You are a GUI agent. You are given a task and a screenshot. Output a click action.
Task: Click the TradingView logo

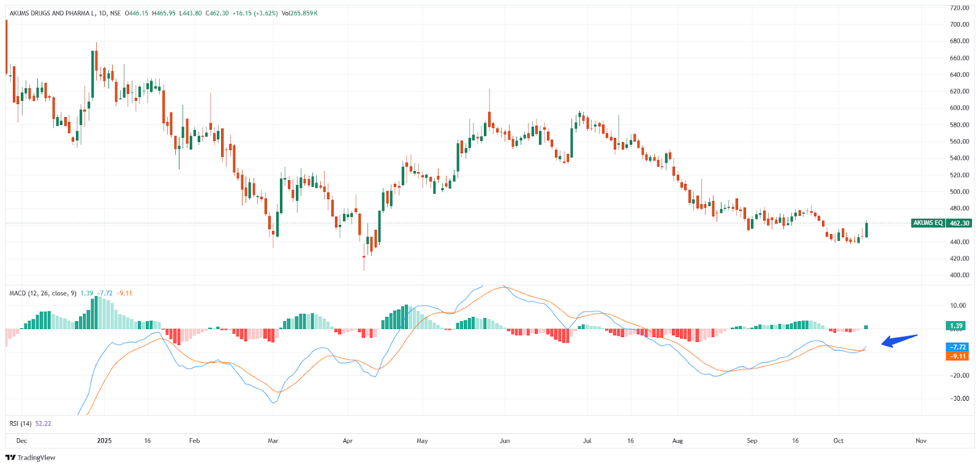coord(31,457)
